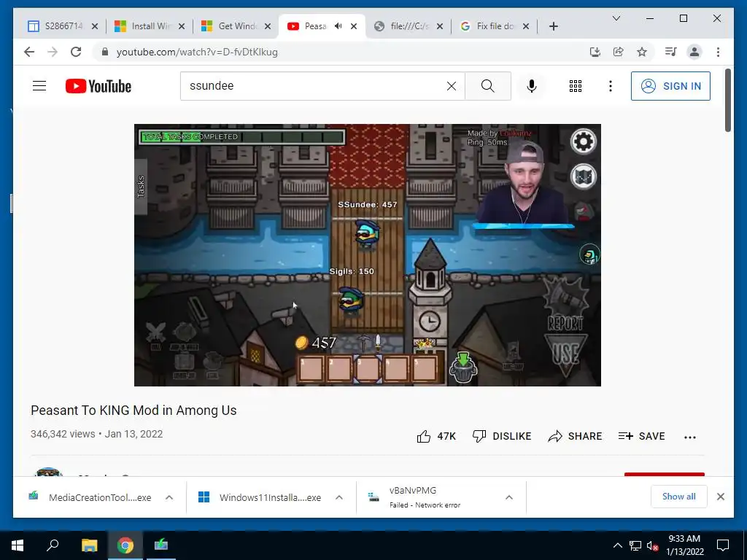The image size is (747, 560).
Task: Show hidden system tray icons
Action: pyautogui.click(x=617, y=545)
